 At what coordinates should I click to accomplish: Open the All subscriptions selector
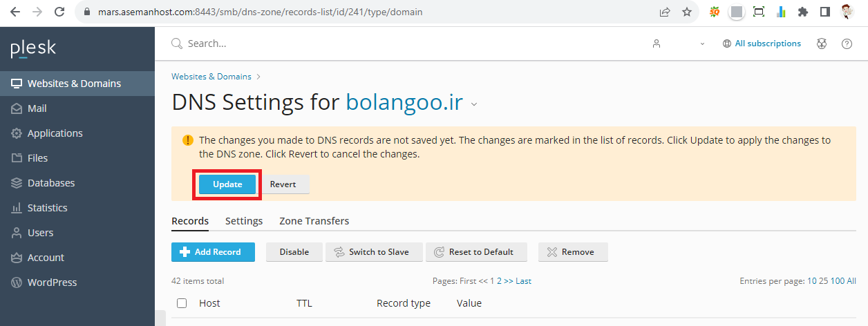762,44
